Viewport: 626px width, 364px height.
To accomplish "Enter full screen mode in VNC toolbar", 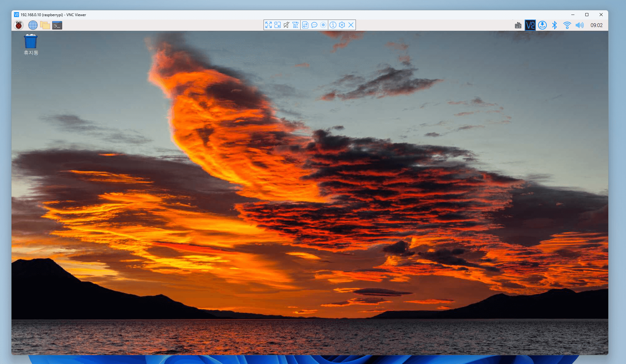I will coord(269,25).
